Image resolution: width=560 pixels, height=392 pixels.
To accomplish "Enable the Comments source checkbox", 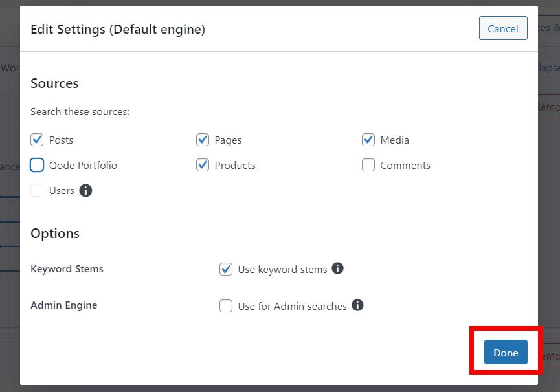I will pyautogui.click(x=368, y=165).
